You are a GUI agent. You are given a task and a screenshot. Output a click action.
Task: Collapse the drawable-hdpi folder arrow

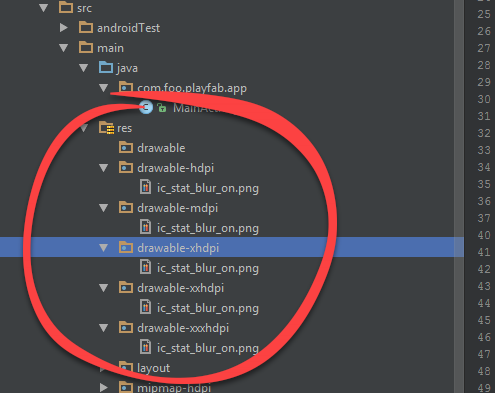pyautogui.click(x=103, y=168)
